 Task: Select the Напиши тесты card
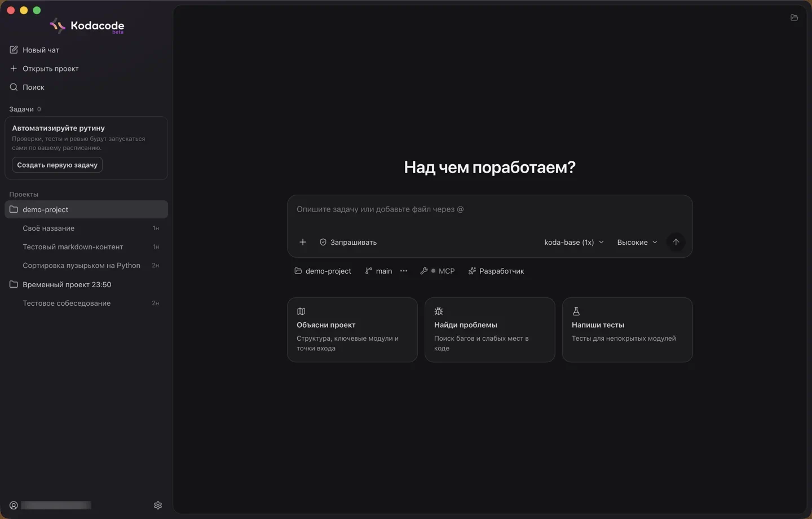coord(628,329)
